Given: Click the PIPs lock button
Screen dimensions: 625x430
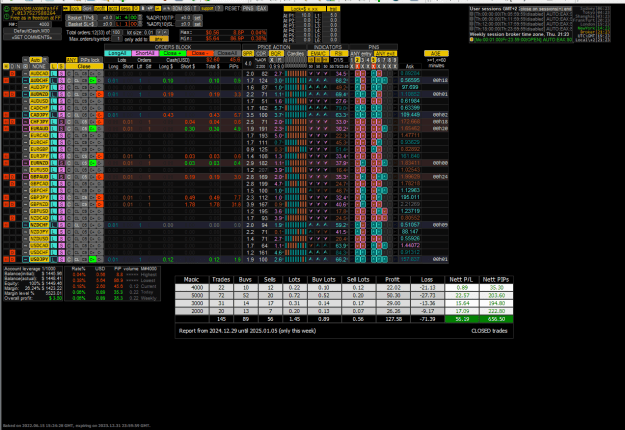Looking at the screenshot, I should 90,60.
